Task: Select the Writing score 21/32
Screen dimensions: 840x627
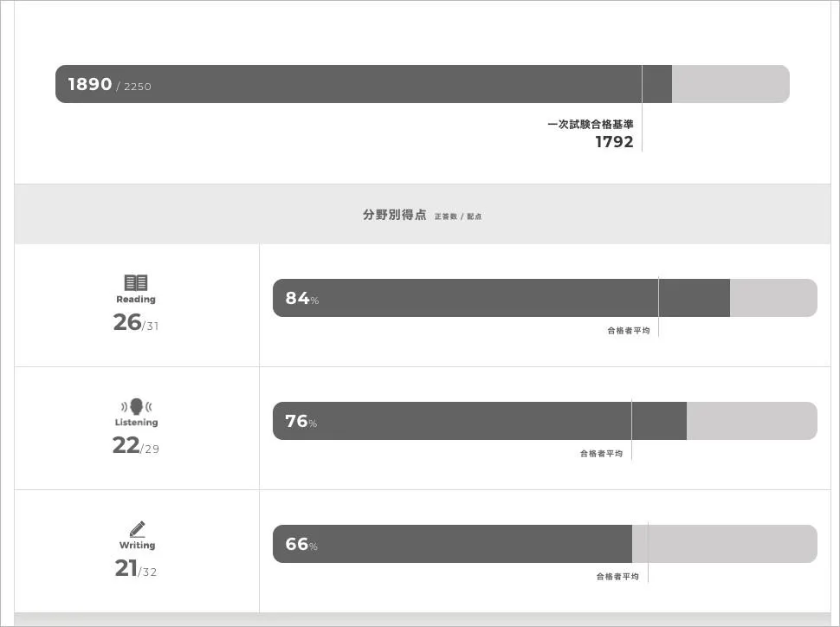Action: pyautogui.click(x=136, y=568)
